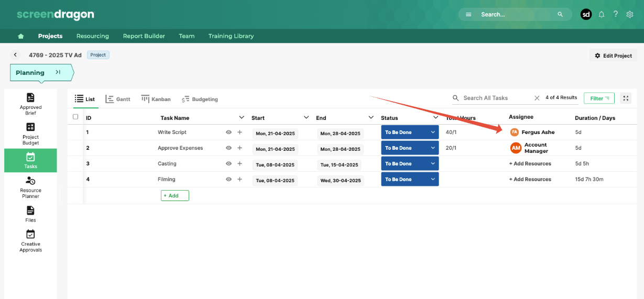The height and width of the screenshot is (299, 644).
Task: Click Add Resources for Filming
Action: click(530, 180)
